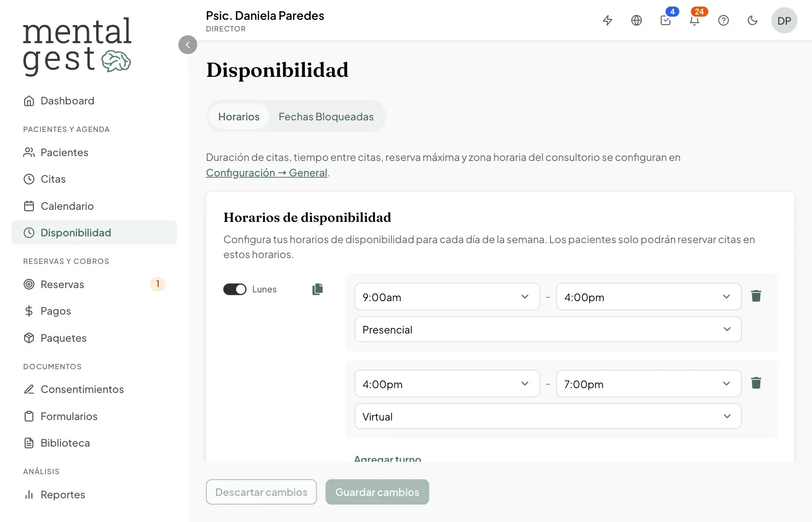Open Calendario in the sidebar
Screen dimensions: 812x522
click(94, 206)
